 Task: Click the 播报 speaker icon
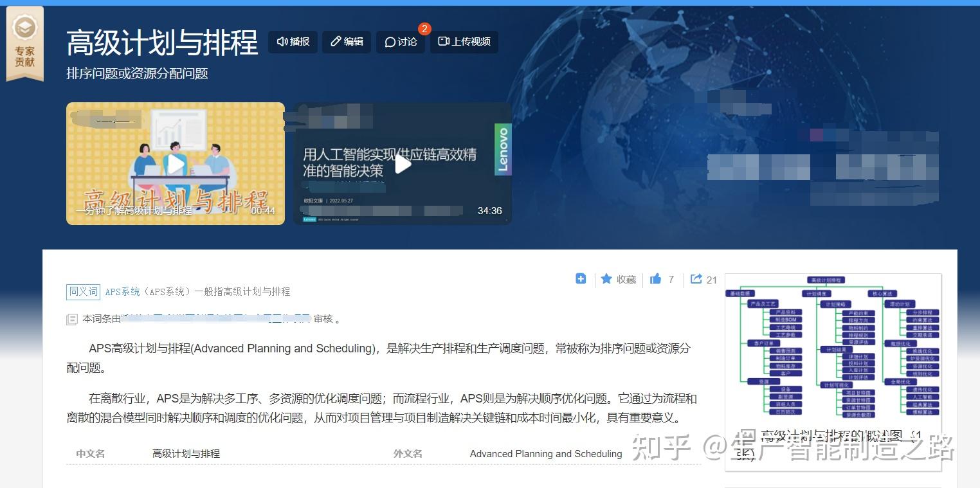283,42
